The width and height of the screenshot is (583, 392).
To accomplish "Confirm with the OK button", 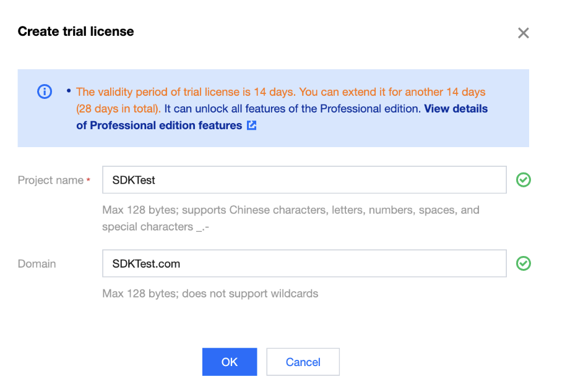I will pos(229,362).
